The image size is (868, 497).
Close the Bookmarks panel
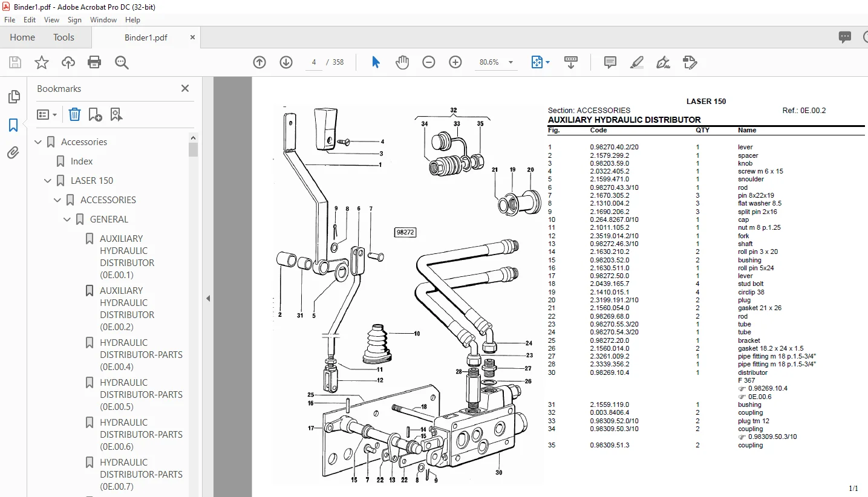click(185, 88)
